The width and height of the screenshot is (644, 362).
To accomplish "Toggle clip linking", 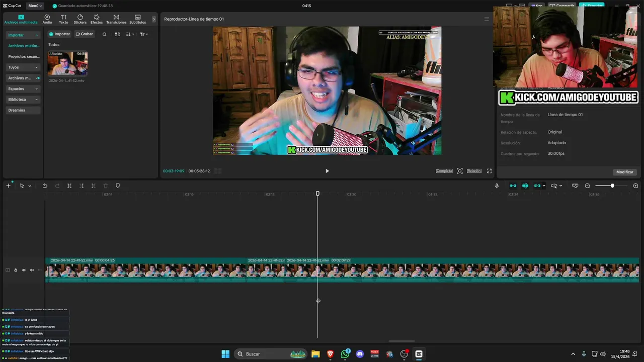I will tap(537, 186).
